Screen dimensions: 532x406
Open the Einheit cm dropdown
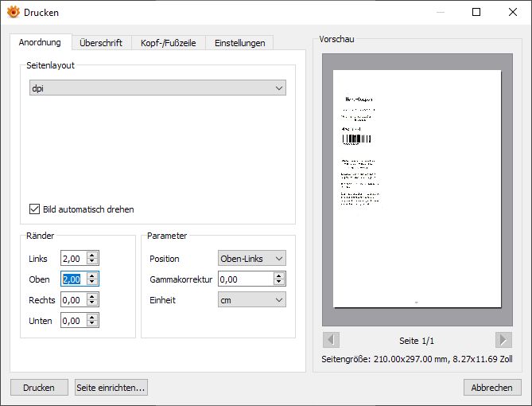click(x=251, y=300)
